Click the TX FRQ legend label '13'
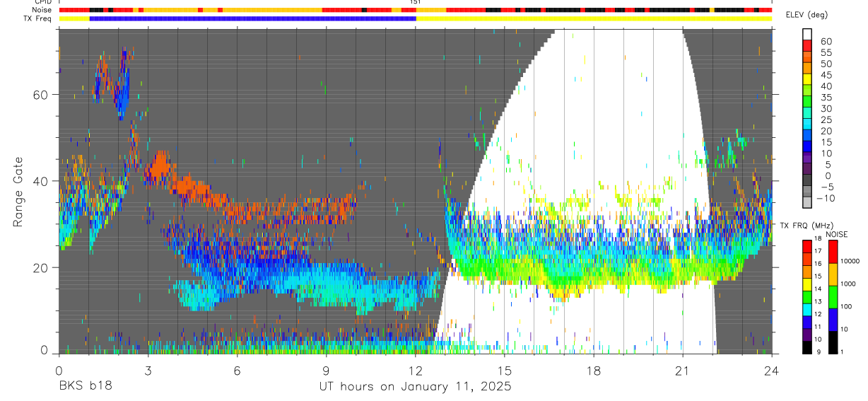The width and height of the screenshot is (868, 401). click(817, 302)
